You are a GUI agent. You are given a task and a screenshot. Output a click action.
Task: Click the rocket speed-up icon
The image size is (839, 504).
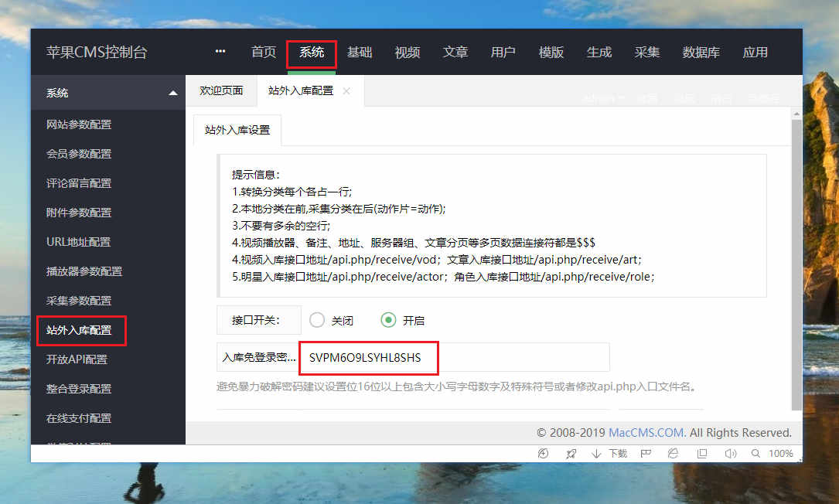571,454
